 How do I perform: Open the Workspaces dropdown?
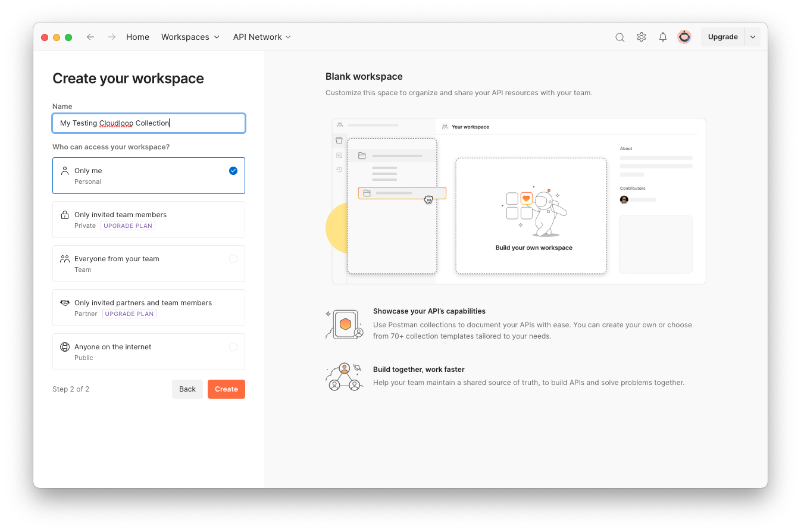[190, 37]
